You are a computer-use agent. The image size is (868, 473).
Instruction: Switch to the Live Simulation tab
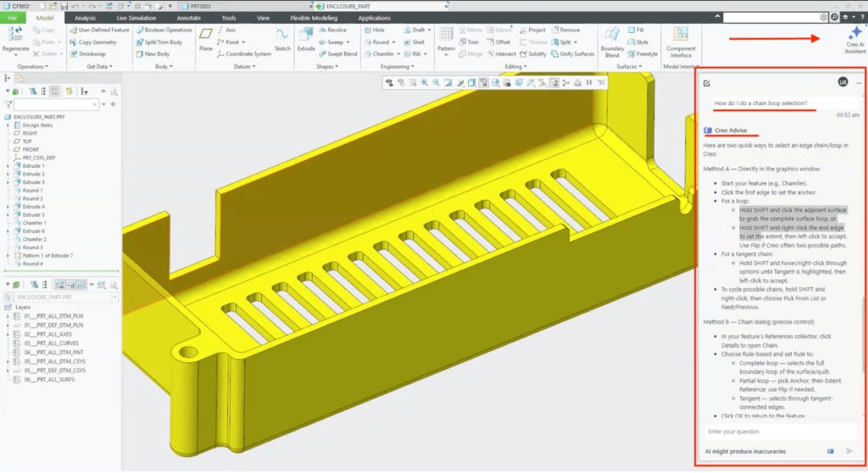pos(136,18)
